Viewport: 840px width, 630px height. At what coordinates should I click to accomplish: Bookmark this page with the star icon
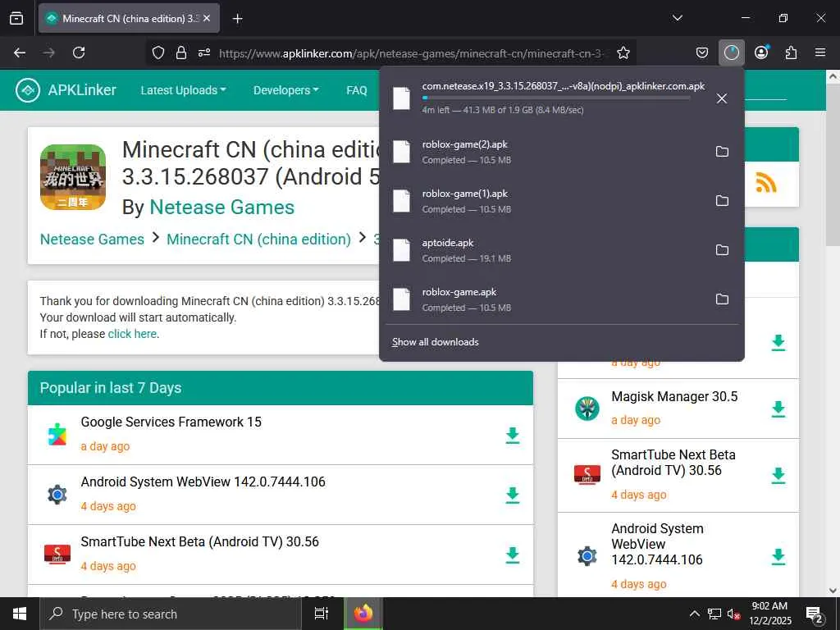click(623, 52)
